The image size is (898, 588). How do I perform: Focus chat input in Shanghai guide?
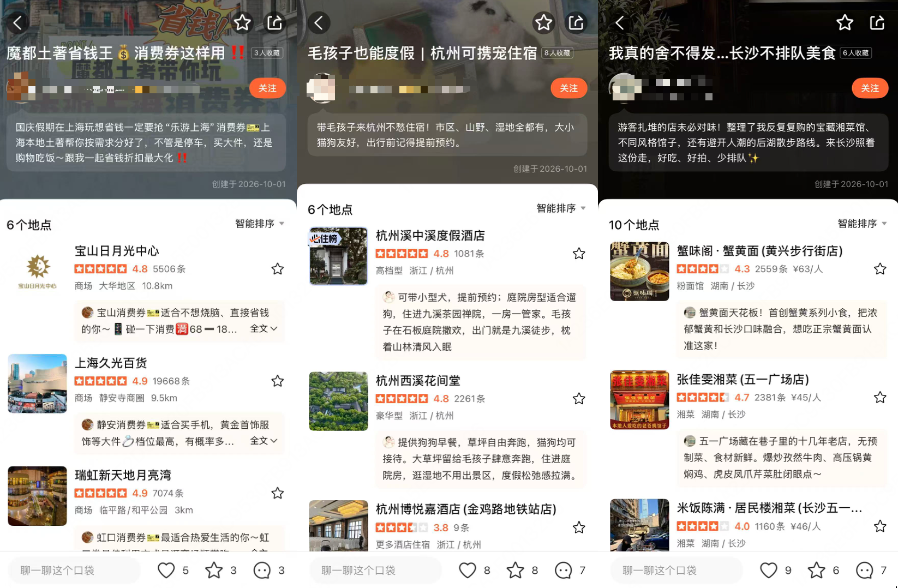[x=74, y=570]
